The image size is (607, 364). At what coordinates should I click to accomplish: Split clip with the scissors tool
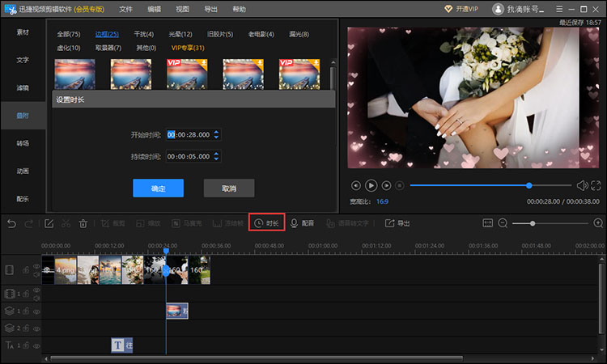click(66, 223)
